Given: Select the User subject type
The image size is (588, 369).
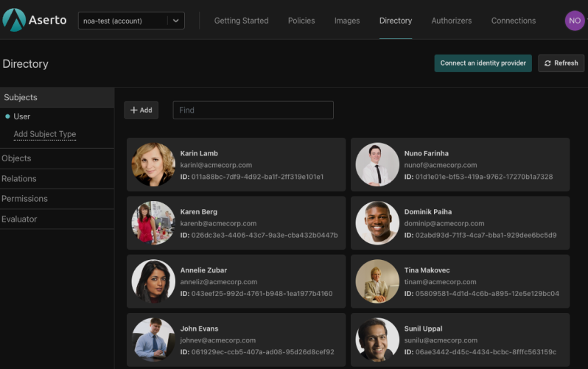Looking at the screenshot, I should click(22, 116).
